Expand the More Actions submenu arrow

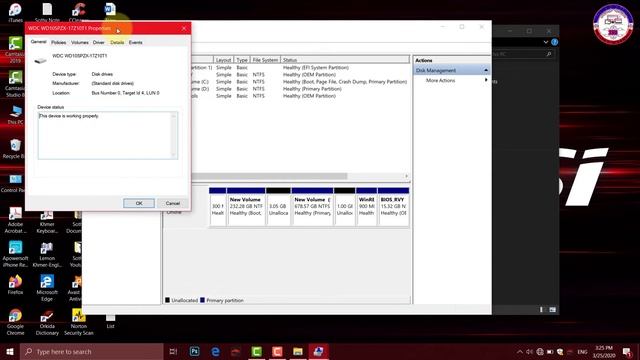point(486,80)
